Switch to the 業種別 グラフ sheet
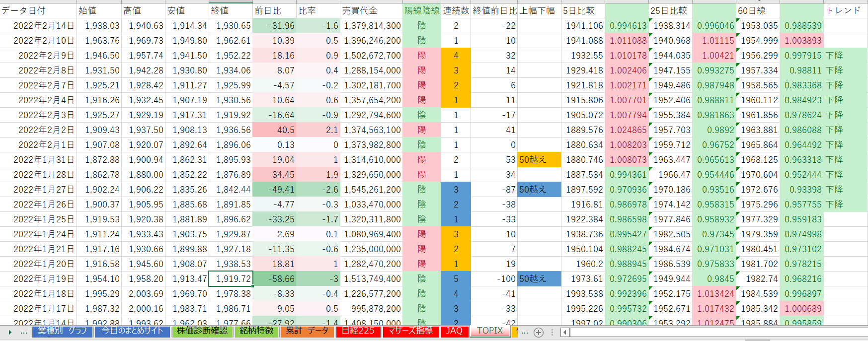 point(62,331)
